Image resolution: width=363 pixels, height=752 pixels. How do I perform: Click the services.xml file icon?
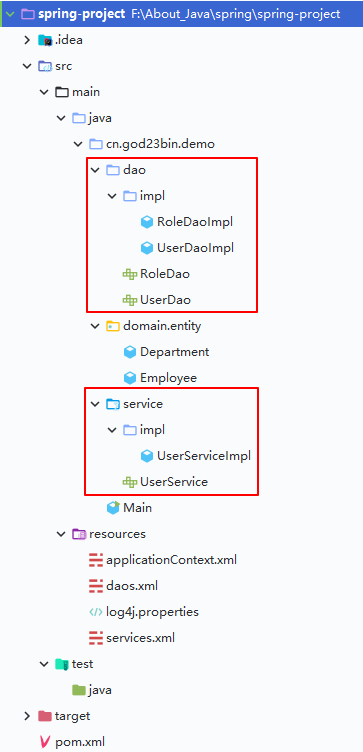coord(96,638)
